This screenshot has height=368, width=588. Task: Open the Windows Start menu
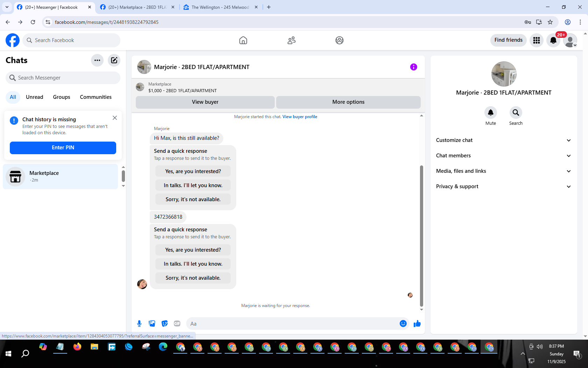coord(8,354)
